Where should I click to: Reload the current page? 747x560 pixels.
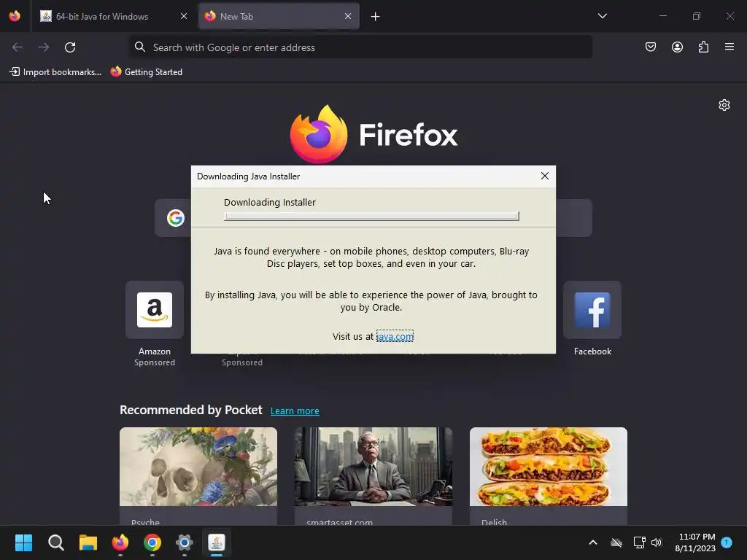coord(70,47)
